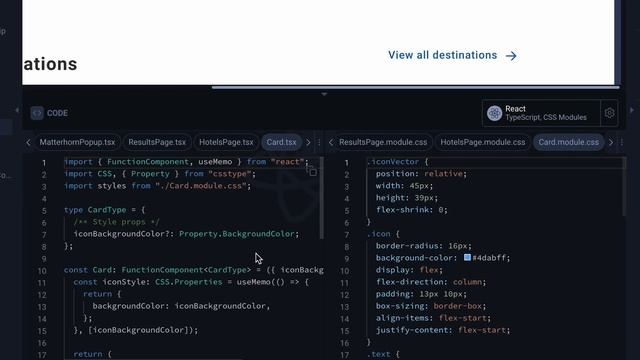The height and width of the screenshot is (360, 640).
Task: Expand the right sidebar arrow
Action: coord(632,110)
